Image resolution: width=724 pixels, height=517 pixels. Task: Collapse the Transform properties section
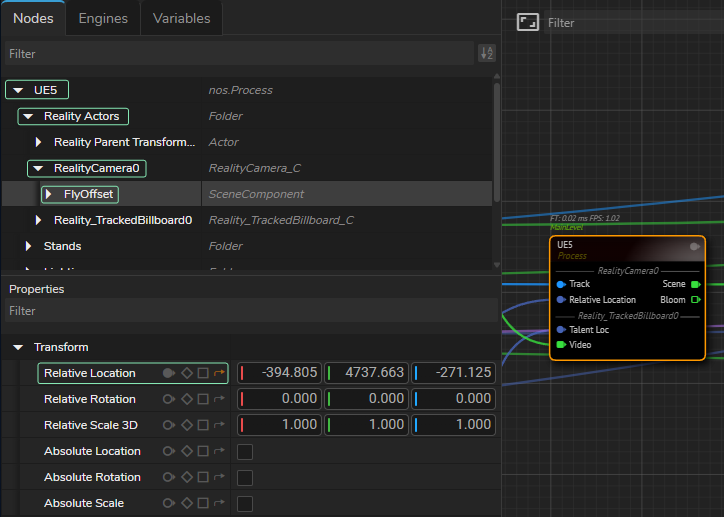coord(19,347)
